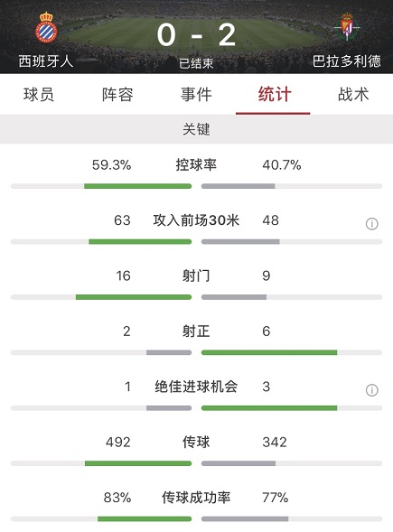This screenshot has width=393, height=532.
Task: Tap the 西班牙人 team name
Action: [x=46, y=61]
